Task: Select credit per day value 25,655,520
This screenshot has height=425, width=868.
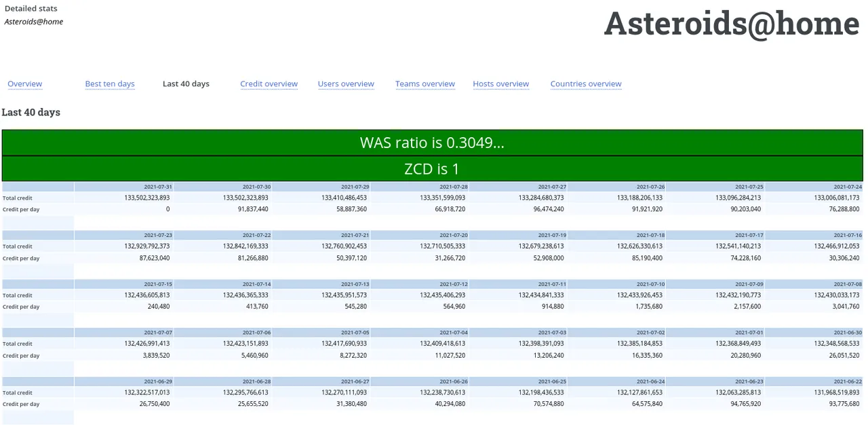Action: click(254, 404)
